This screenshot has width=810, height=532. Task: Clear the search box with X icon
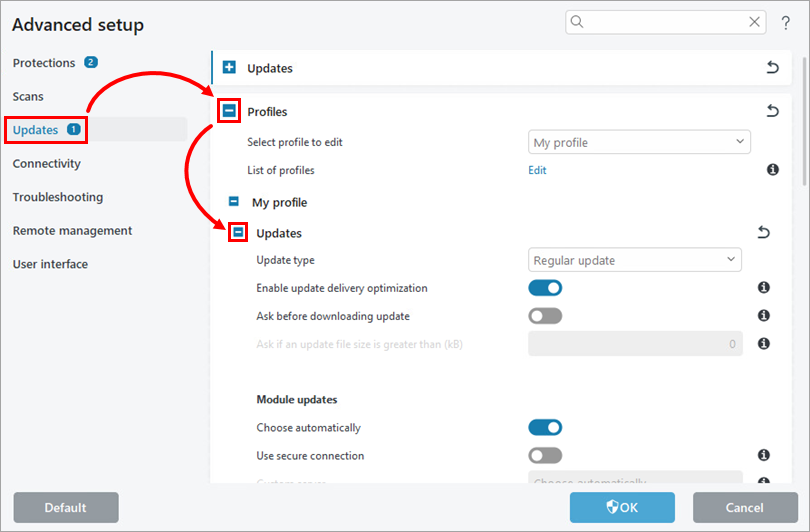pyautogui.click(x=755, y=22)
